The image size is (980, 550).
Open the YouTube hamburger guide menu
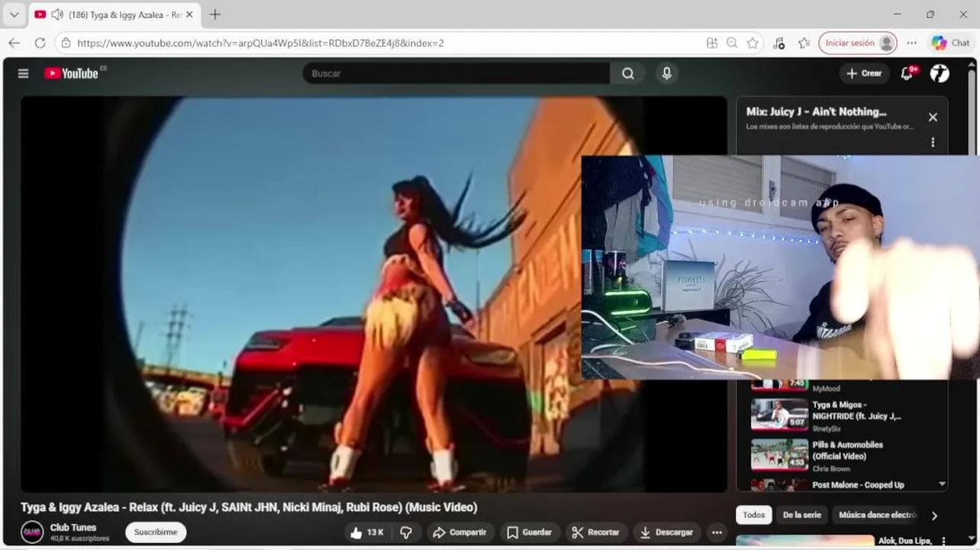click(x=24, y=73)
